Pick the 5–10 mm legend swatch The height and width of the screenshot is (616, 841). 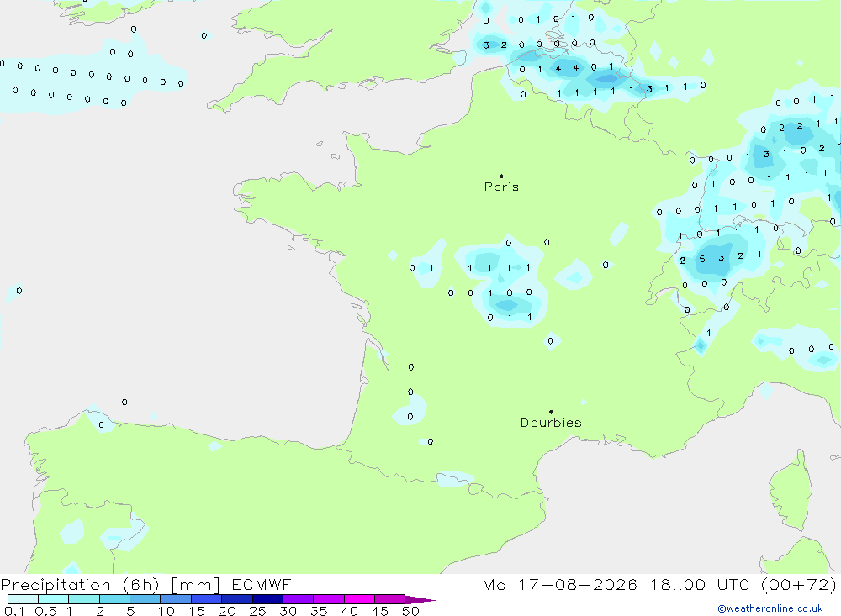coord(145,599)
